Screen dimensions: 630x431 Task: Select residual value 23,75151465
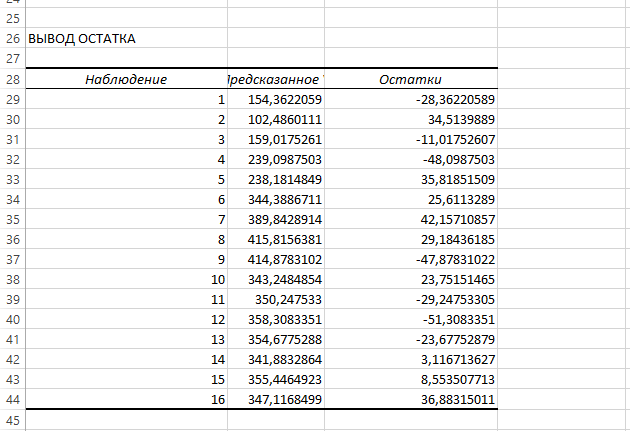(x=411, y=279)
